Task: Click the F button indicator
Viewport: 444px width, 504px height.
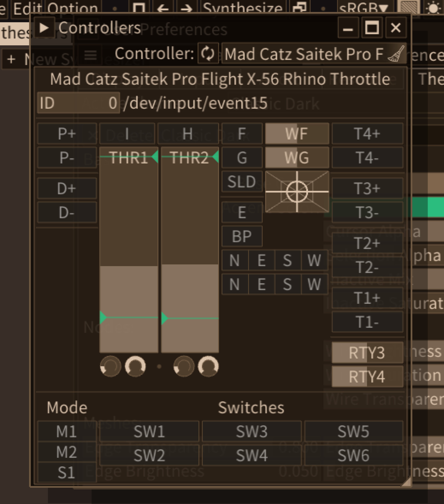Action: [x=242, y=133]
